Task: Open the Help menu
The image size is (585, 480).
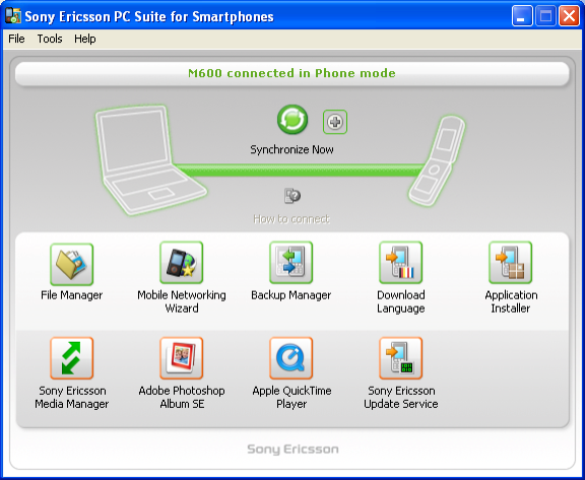Action: tap(85, 39)
